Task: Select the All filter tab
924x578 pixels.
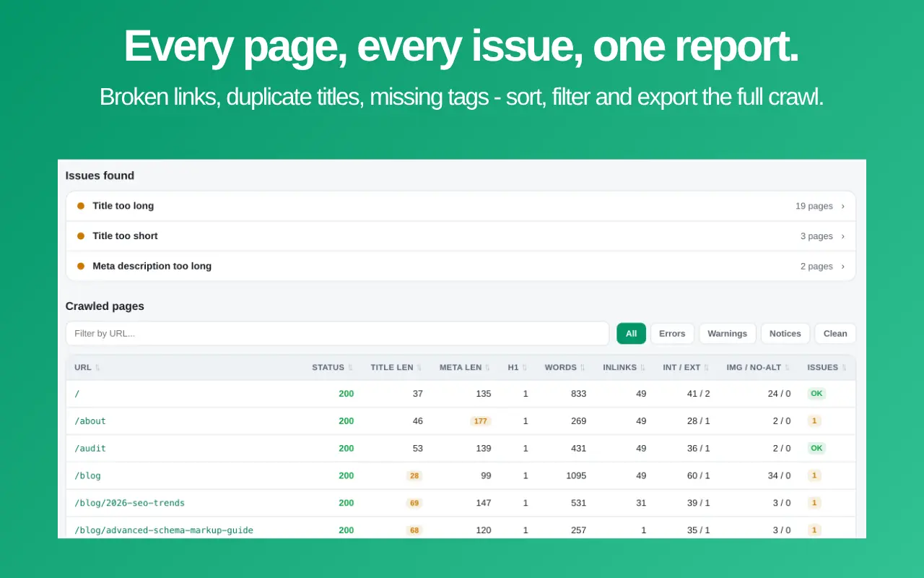Action: pos(631,334)
